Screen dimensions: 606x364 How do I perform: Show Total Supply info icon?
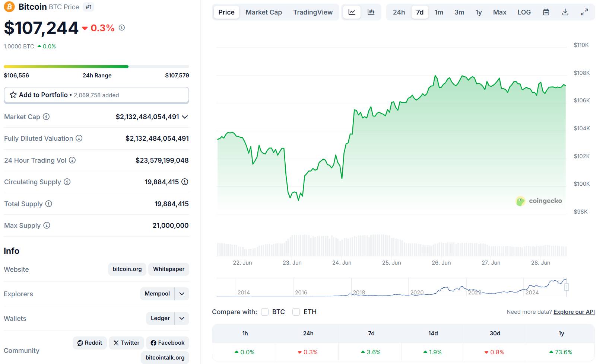49,204
